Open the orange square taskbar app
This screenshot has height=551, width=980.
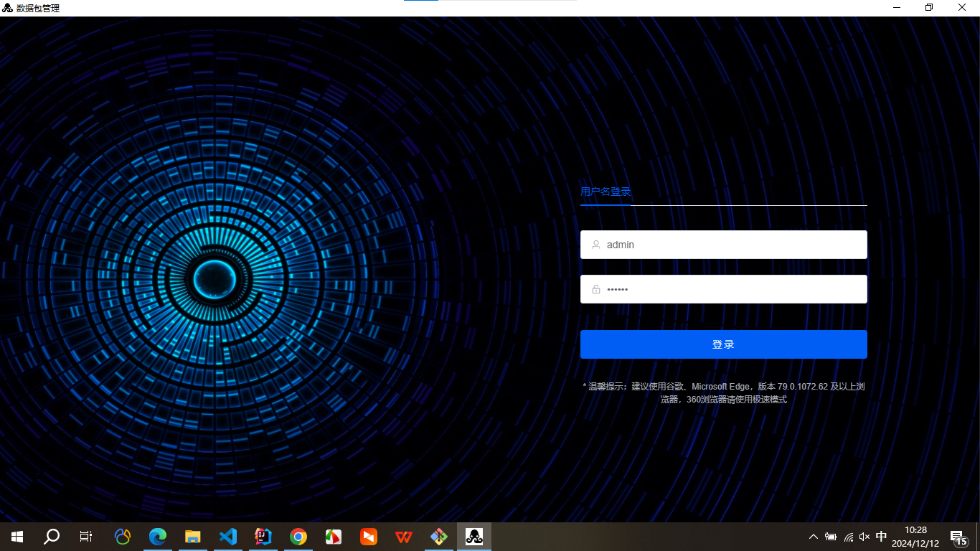pyautogui.click(x=368, y=537)
